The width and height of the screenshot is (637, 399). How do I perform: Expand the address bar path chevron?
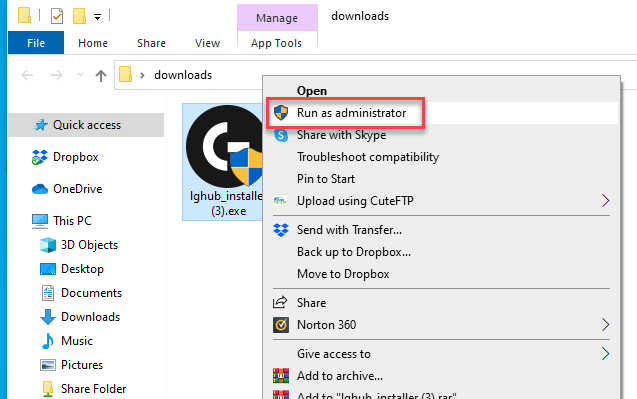[x=142, y=76]
